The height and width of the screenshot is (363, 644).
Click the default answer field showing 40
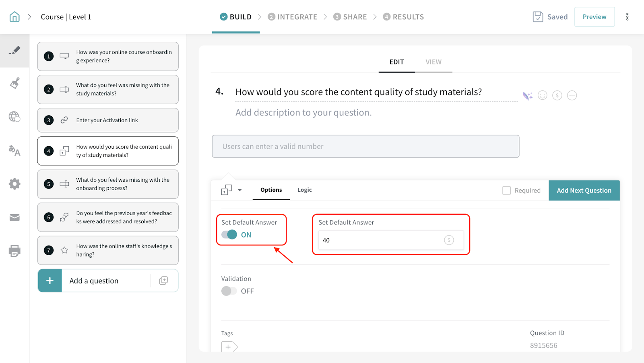coord(378,240)
